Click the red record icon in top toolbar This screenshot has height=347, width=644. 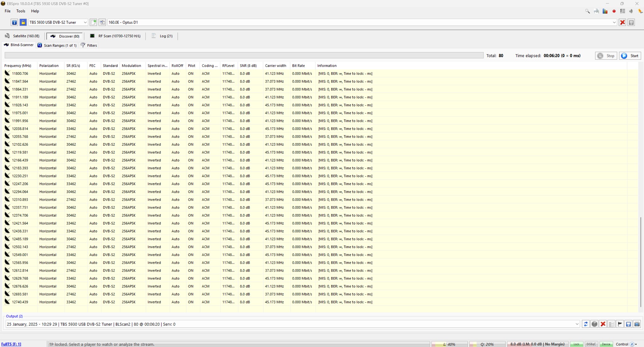(x=614, y=11)
